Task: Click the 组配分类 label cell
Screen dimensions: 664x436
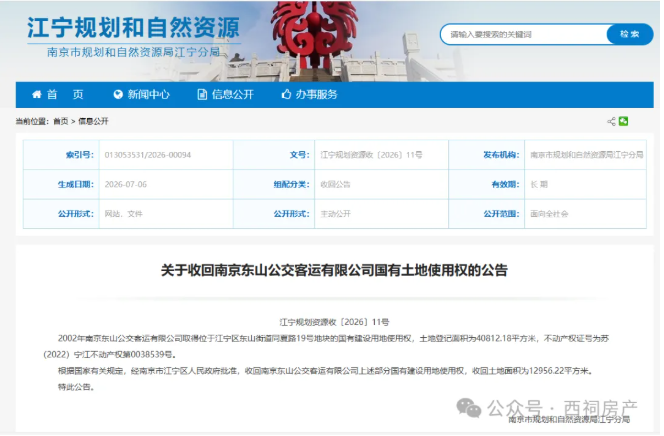Action: pyautogui.click(x=274, y=185)
